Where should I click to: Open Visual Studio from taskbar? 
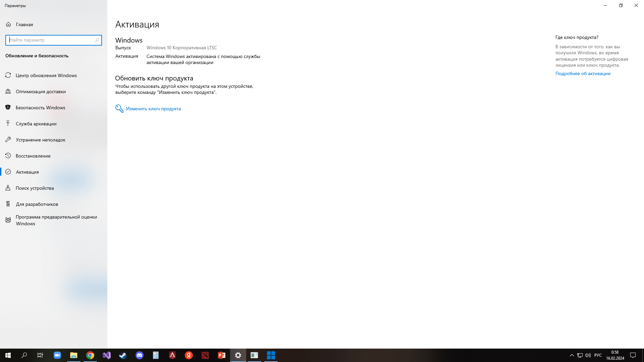click(x=106, y=355)
